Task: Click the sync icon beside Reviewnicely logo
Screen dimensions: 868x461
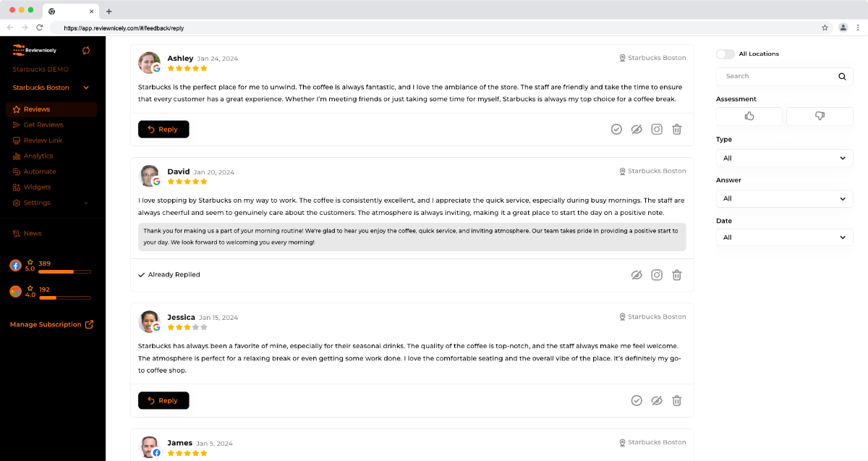Action: [86, 50]
